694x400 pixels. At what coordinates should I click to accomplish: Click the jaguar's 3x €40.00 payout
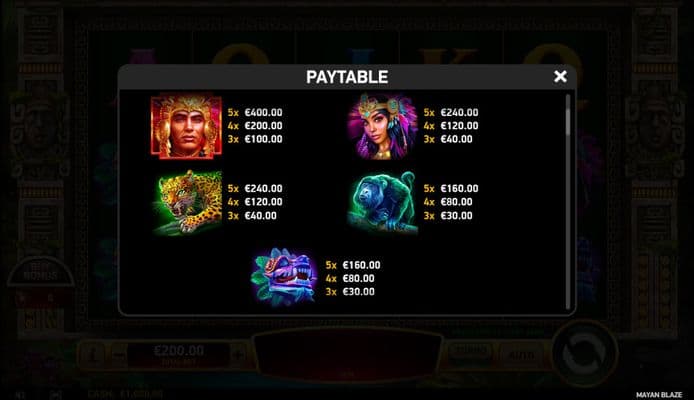[252, 215]
